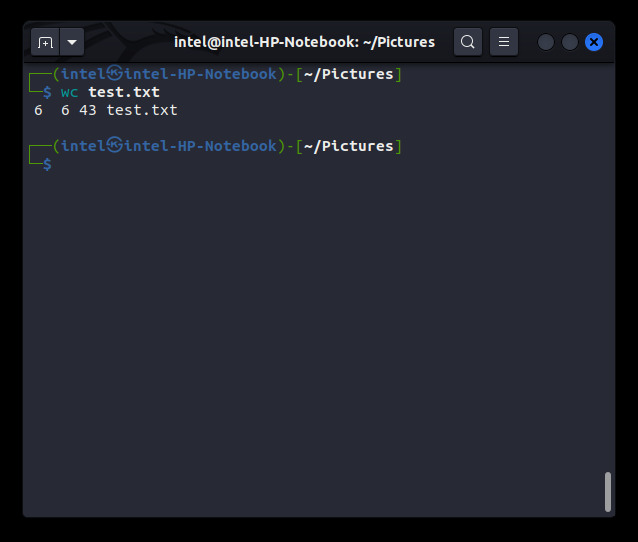Click the wc command text
This screenshot has width=638, height=542.
coord(69,93)
